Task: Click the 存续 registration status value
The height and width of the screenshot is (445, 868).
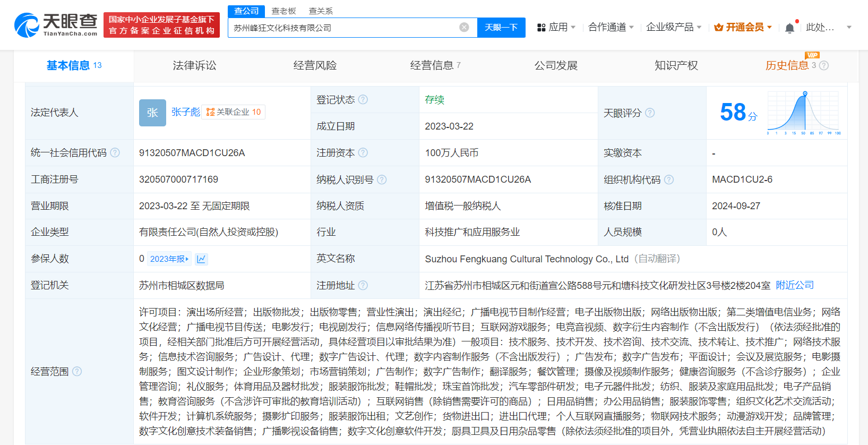Action: pyautogui.click(x=434, y=99)
